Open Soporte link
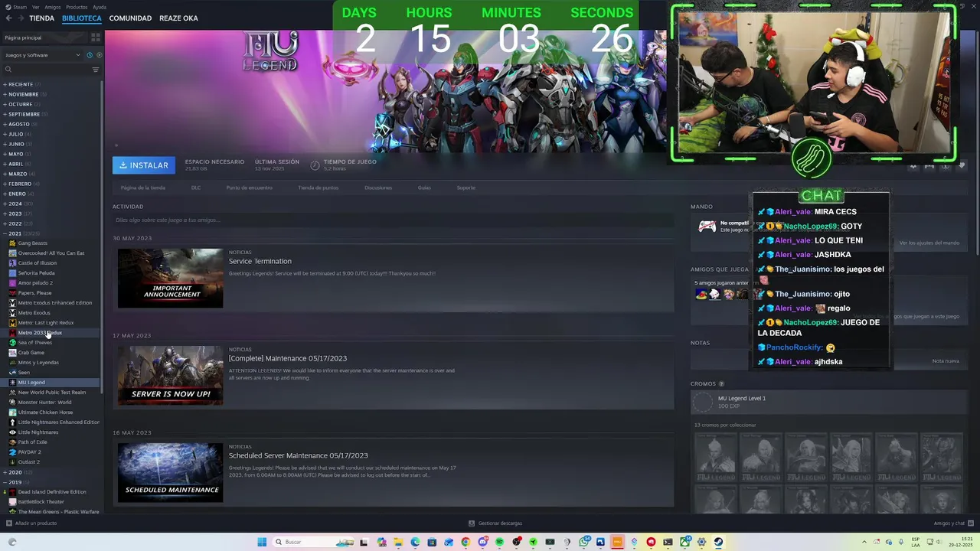The image size is (980, 551). (x=465, y=187)
